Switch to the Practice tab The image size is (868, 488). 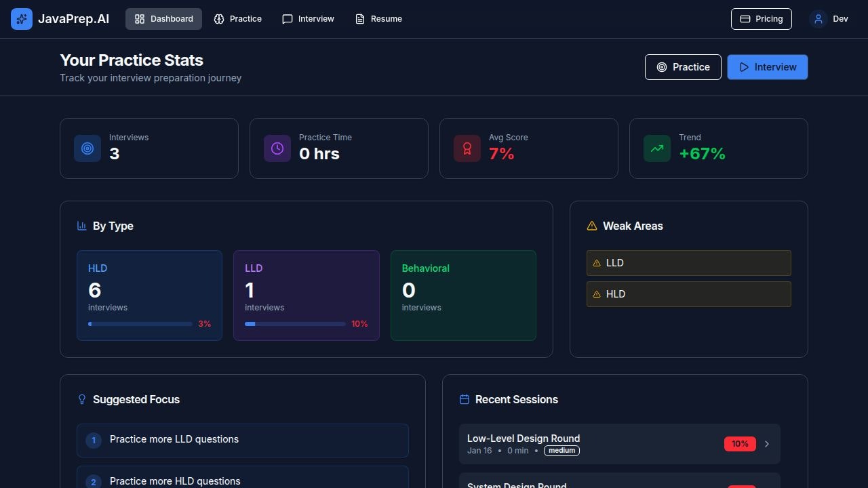coord(237,18)
